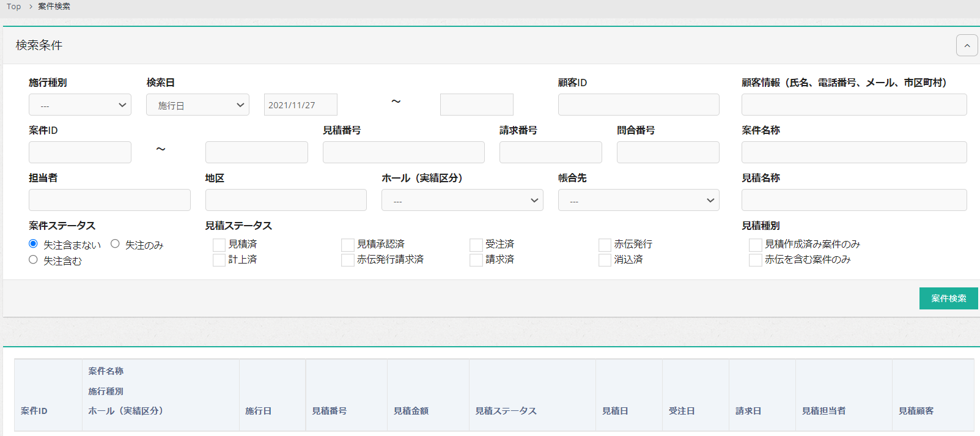Screen dimensions: 980x436
Task: Expand the ホール（実績区分） dropdown
Action: click(x=462, y=201)
